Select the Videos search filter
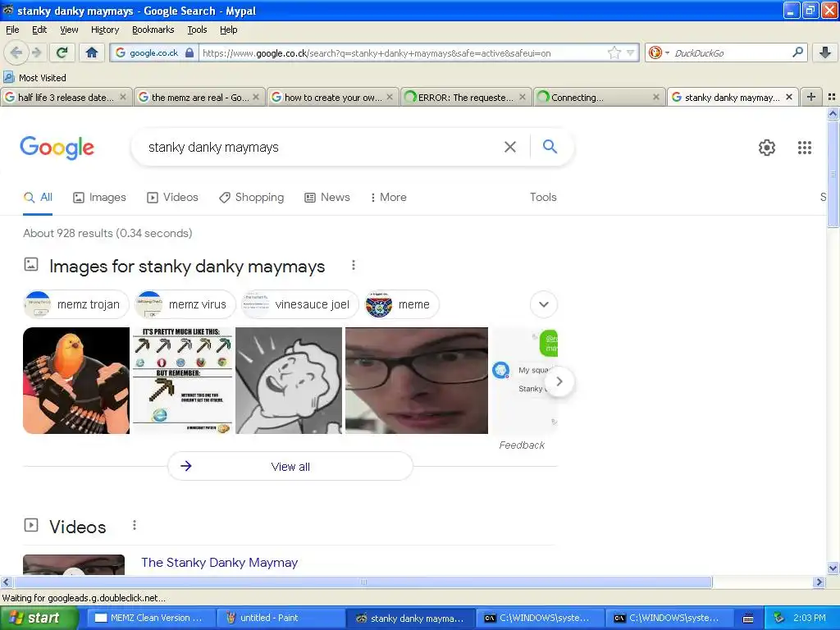Image resolution: width=840 pixels, height=630 pixels. (x=172, y=197)
